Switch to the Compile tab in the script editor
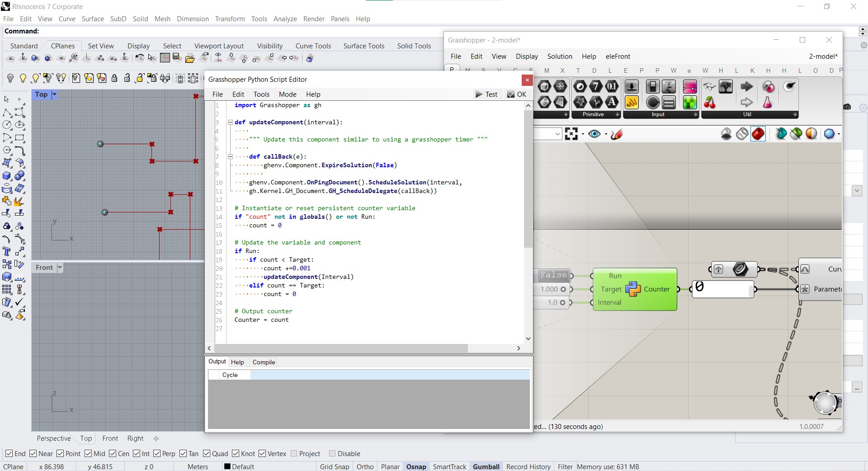 coord(264,362)
